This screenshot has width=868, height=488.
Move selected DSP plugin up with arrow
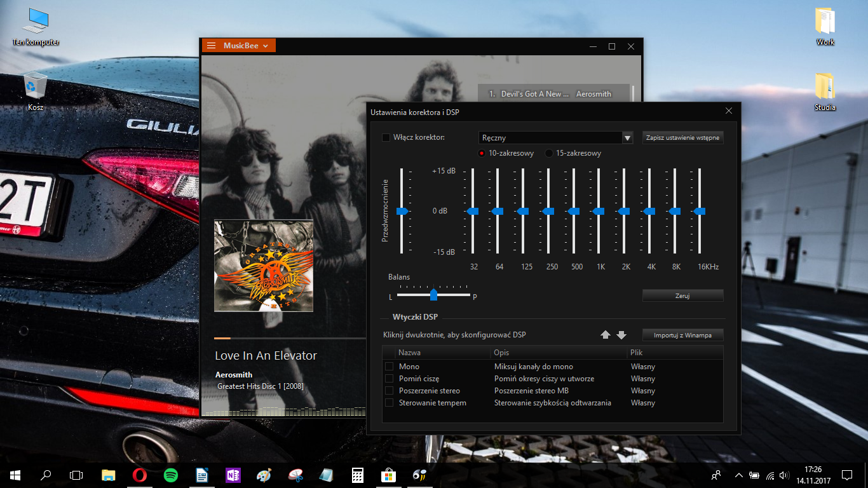click(606, 335)
